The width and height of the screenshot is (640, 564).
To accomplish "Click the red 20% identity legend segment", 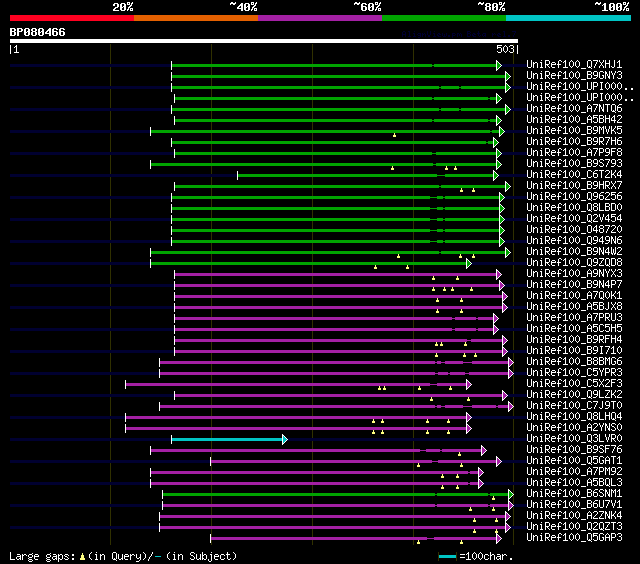I will pos(72,18).
